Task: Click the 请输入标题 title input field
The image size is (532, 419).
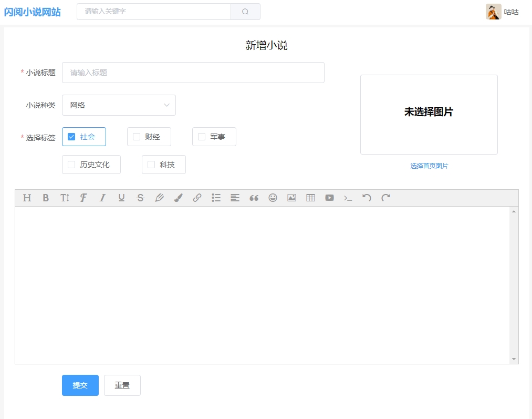Action: [193, 72]
